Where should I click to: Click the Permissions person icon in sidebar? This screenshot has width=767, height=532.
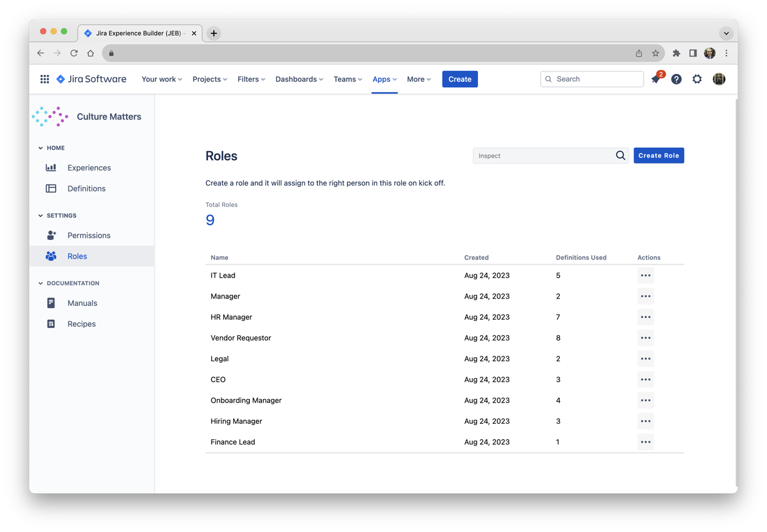(51, 235)
